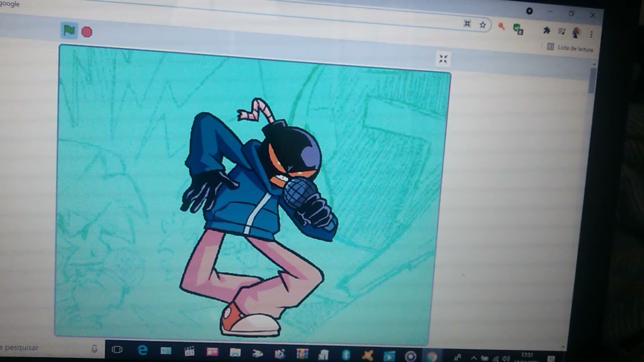Open the red key extension
Viewport: 644px width, 362px height.
(x=501, y=26)
